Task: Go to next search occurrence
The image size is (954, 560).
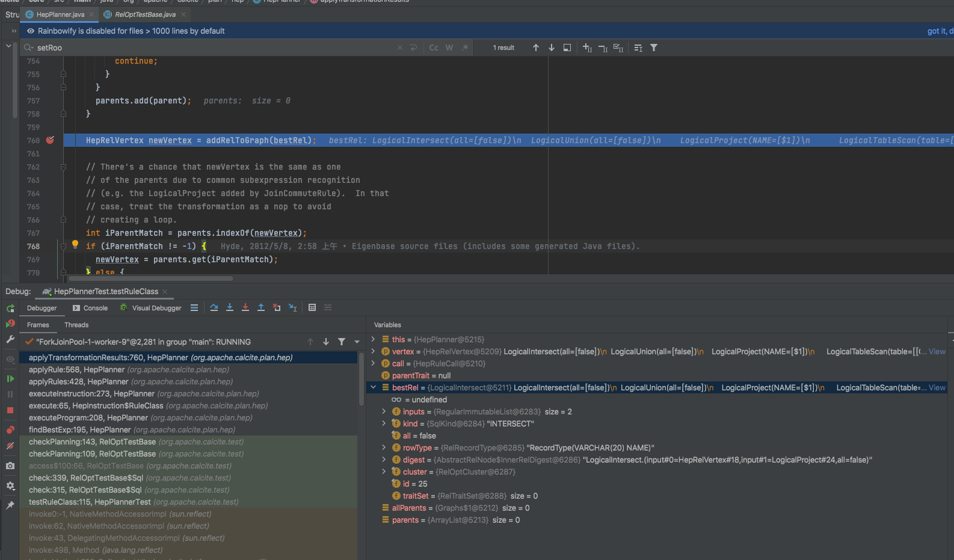Action: 552,48
